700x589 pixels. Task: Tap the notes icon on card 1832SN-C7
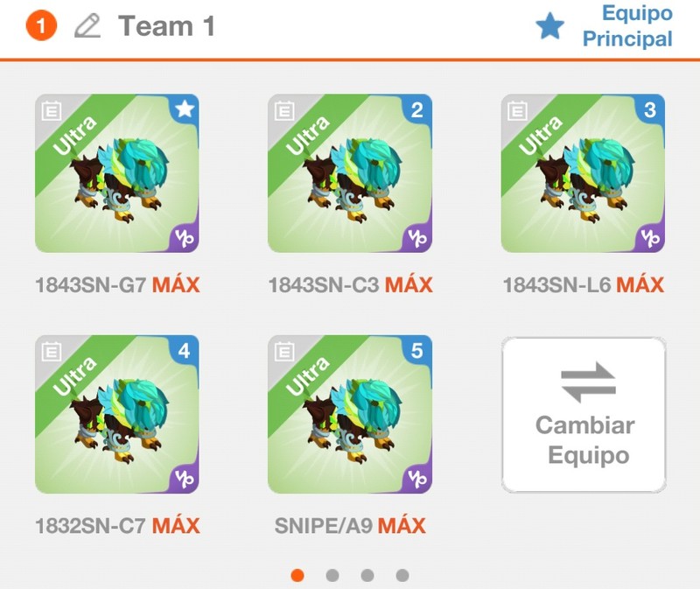coord(52,352)
